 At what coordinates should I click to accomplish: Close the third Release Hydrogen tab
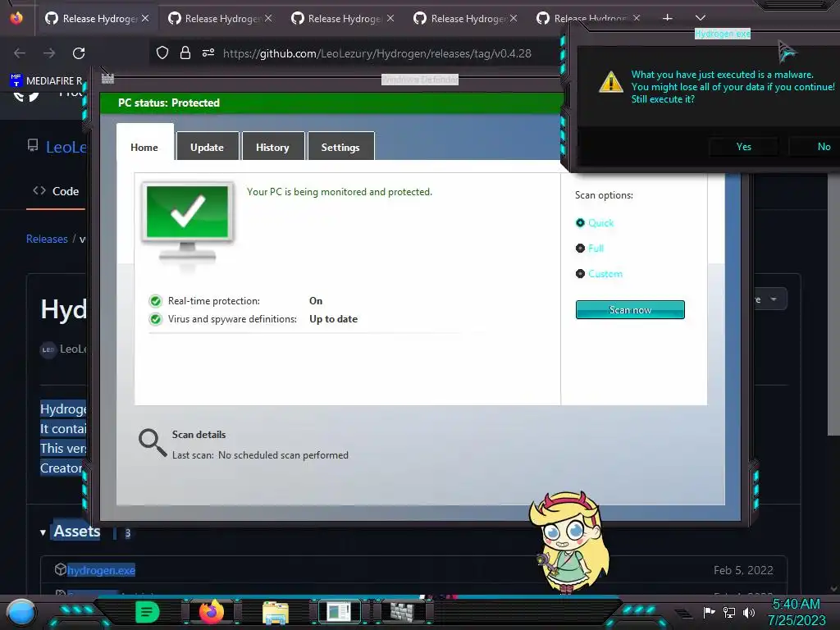tap(390, 18)
